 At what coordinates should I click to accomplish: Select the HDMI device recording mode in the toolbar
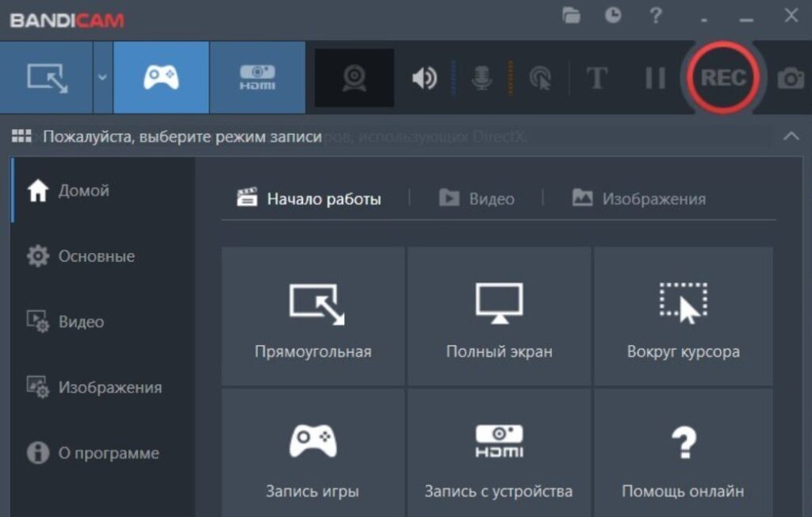[x=258, y=78]
